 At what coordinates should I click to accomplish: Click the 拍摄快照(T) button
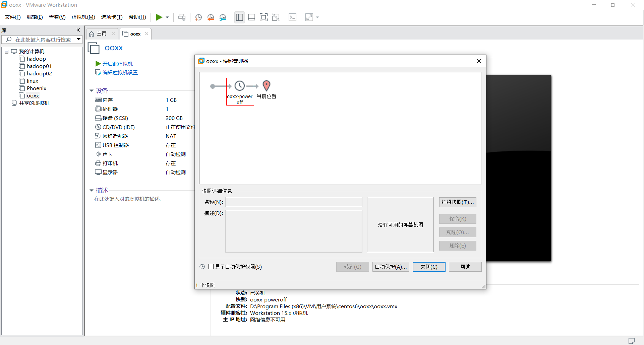[x=457, y=202]
